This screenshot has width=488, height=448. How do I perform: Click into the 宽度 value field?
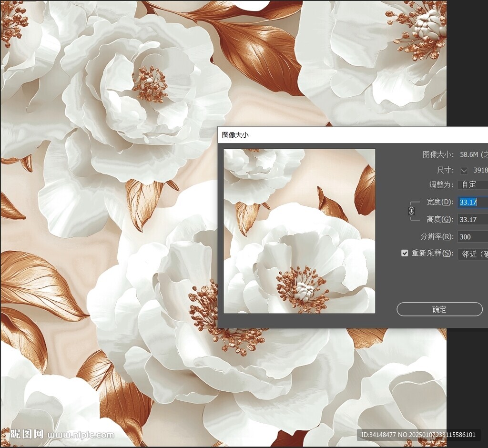pyautogui.click(x=472, y=202)
